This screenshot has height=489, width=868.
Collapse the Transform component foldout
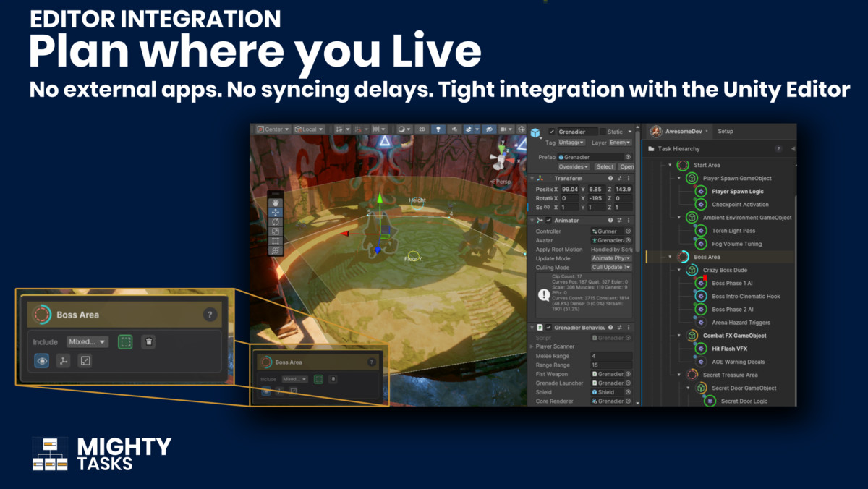click(533, 179)
